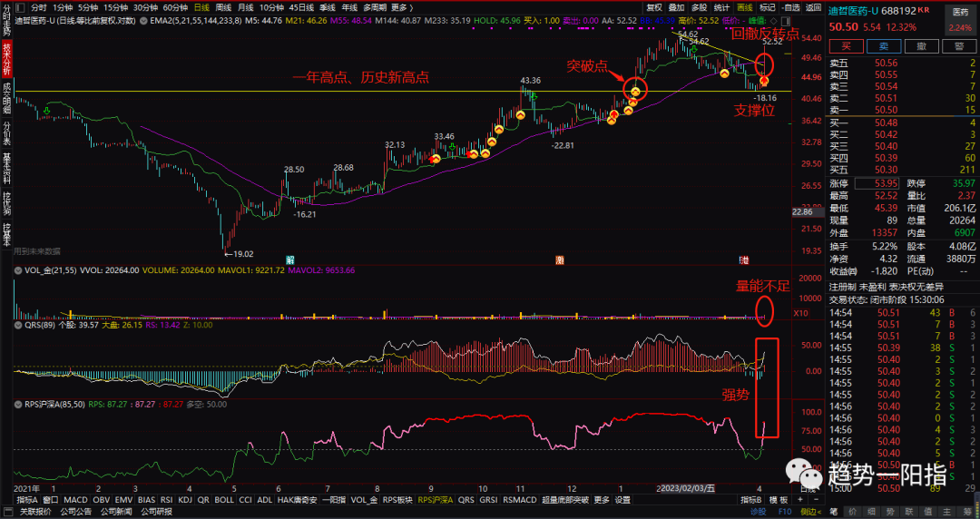Open 叠加 overlay menu
Image resolution: width=980 pixels, height=519 pixels.
(677, 7)
